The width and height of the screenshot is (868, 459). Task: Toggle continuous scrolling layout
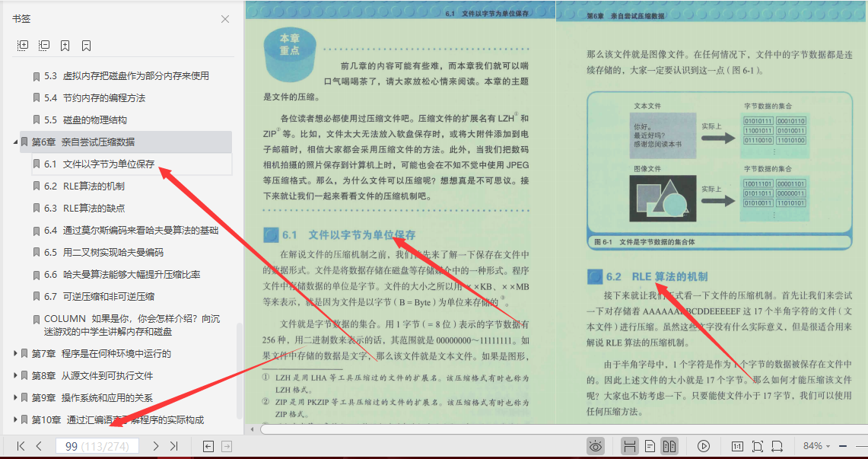631,445
